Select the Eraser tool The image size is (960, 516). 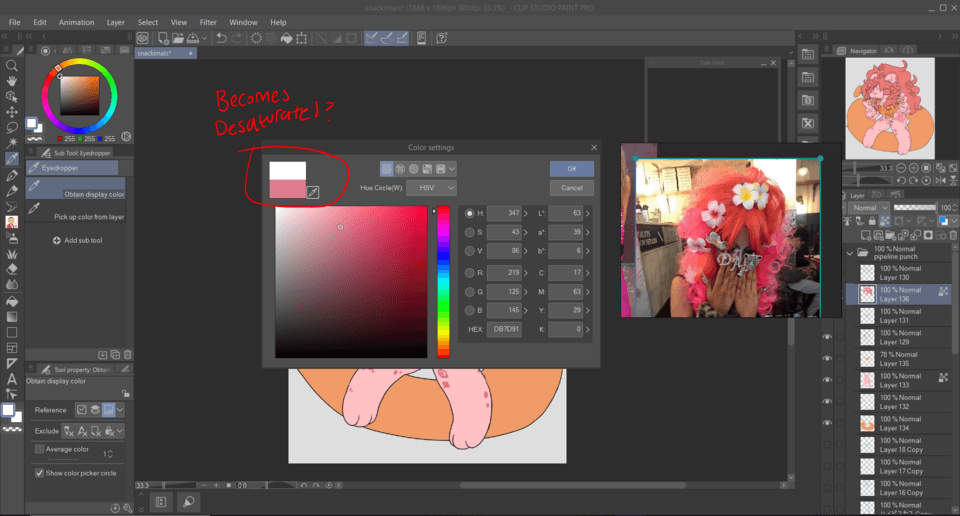click(x=12, y=269)
